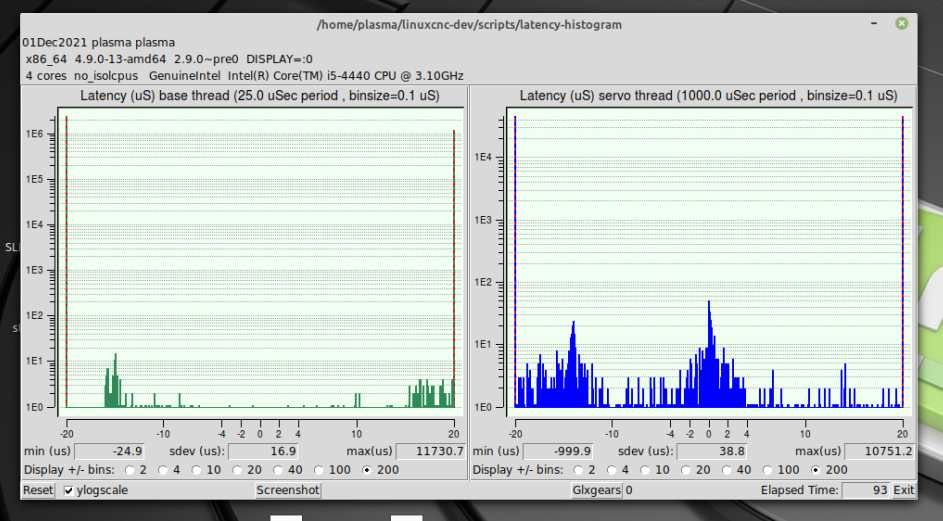
Task: Select 40 bins for servo thread display
Action: [x=726, y=470]
